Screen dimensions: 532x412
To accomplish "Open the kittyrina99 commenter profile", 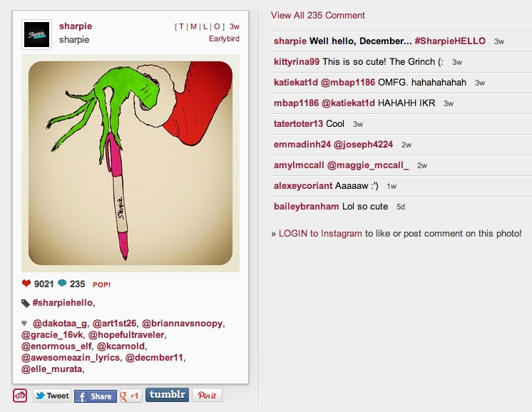I will tap(296, 62).
